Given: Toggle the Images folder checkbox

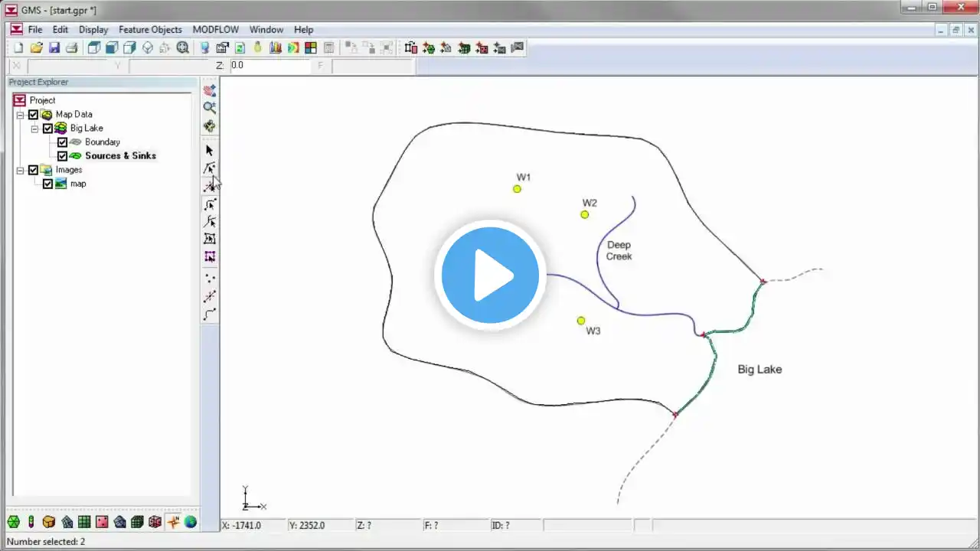Looking at the screenshot, I should (x=33, y=170).
